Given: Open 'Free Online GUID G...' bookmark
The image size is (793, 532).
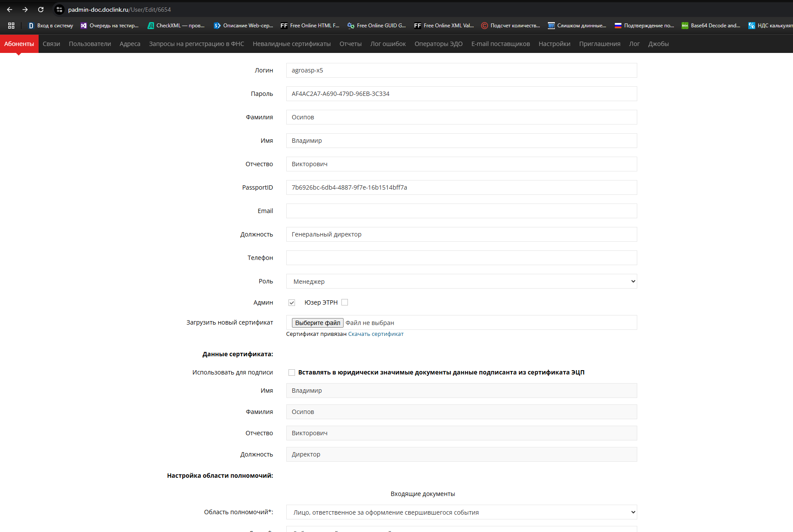Looking at the screenshot, I should [x=377, y=26].
